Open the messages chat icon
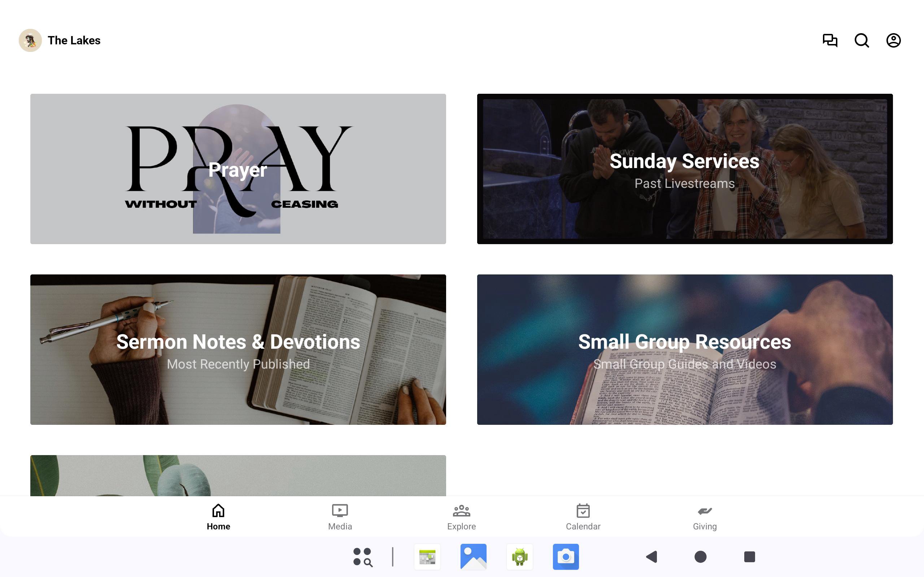The image size is (924, 577). (x=829, y=40)
